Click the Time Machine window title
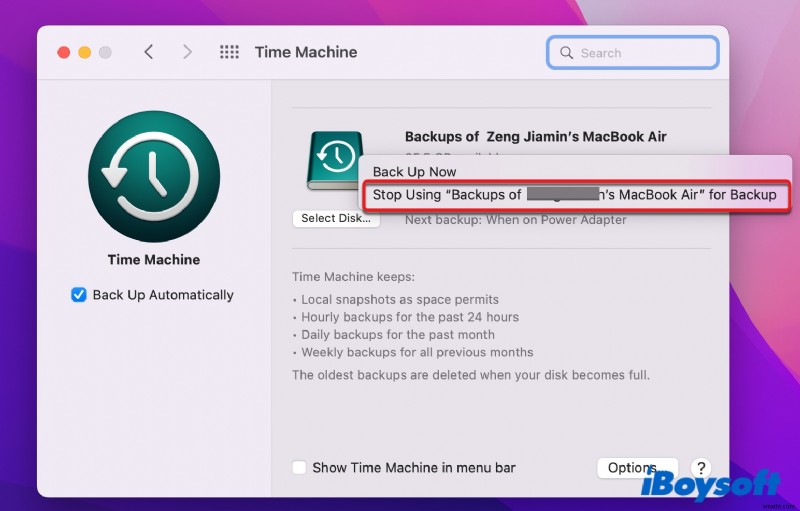 pos(306,52)
